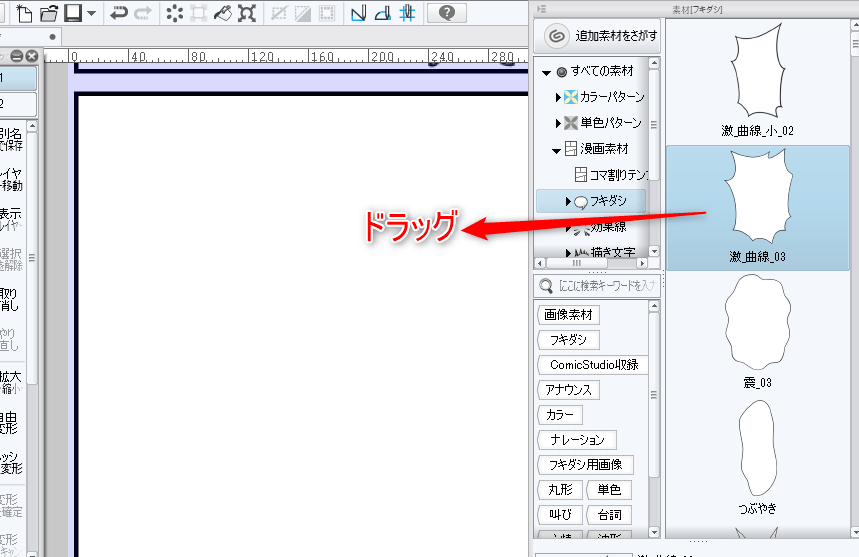Image resolution: width=859 pixels, height=557 pixels.
Task: Click right arrow of tree horizontal scrollbar
Action: click(x=642, y=263)
